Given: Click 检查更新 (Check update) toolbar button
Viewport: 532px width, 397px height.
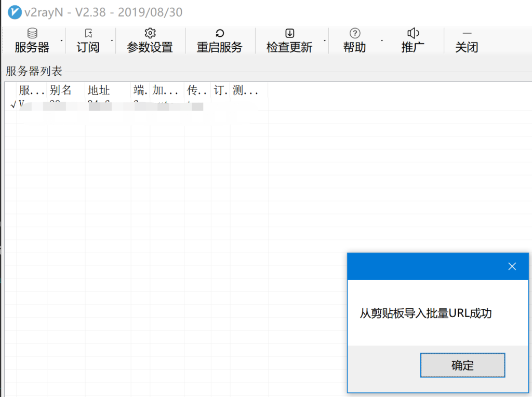Looking at the screenshot, I should [289, 40].
